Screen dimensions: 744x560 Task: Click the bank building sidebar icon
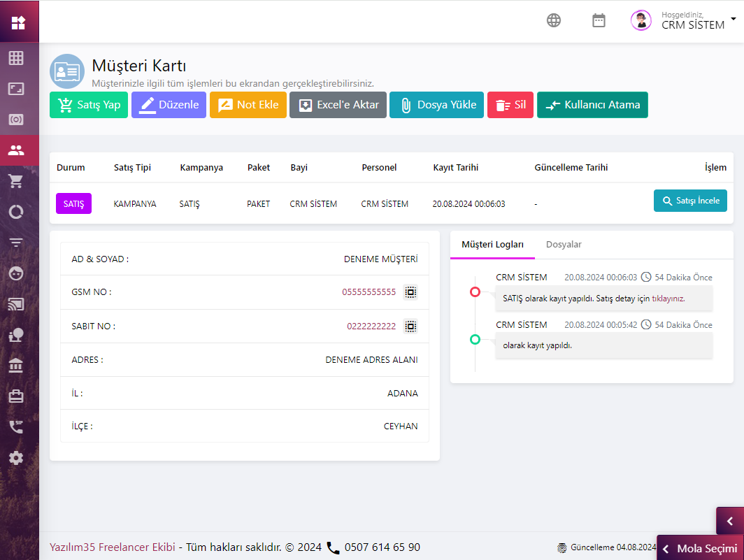click(x=16, y=365)
